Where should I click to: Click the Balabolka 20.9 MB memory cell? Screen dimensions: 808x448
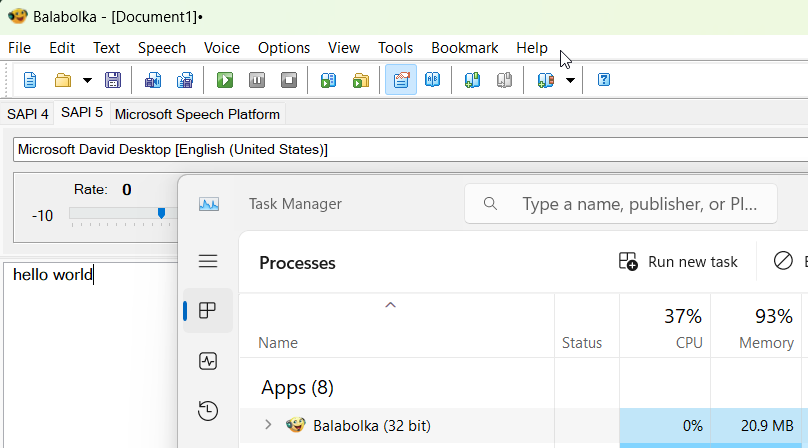click(756, 426)
